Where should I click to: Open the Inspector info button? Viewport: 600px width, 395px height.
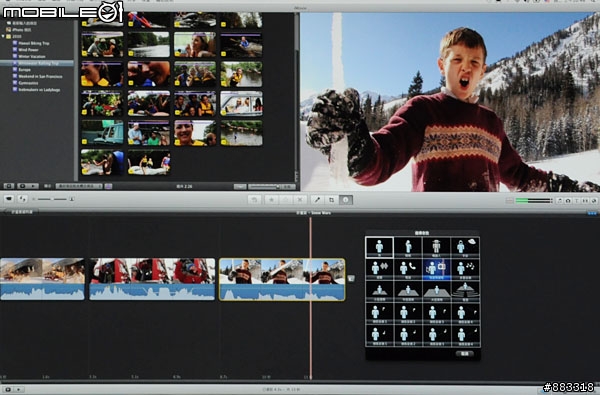(x=346, y=200)
